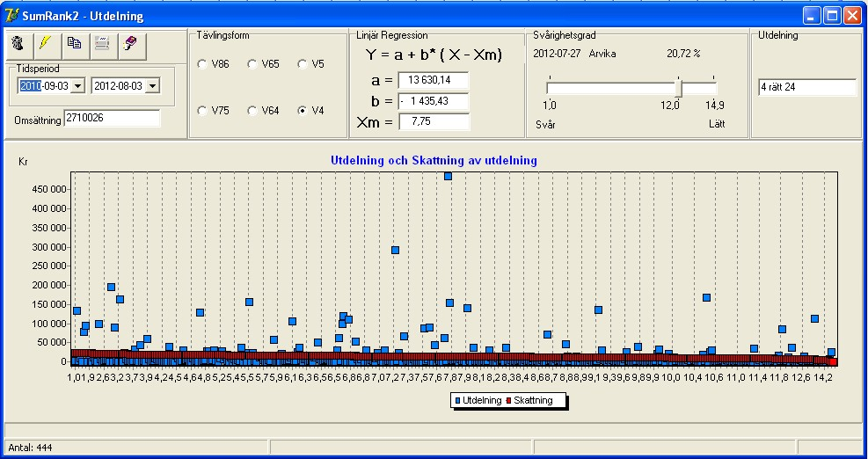This screenshot has width=868, height=459.
Task: Click the '2012-07-27' date text
Action: point(557,54)
